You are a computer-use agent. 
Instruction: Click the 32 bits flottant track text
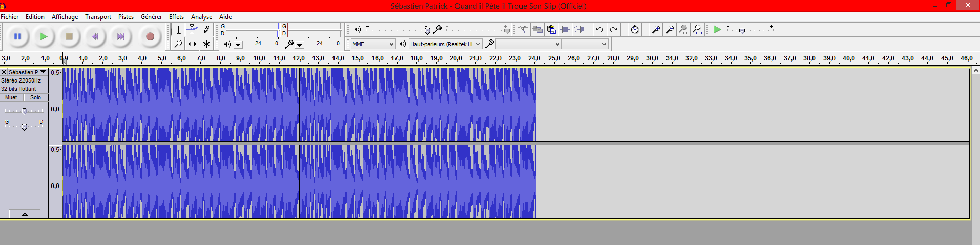[18, 89]
